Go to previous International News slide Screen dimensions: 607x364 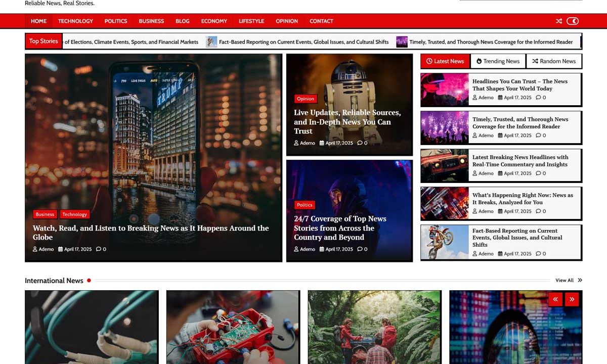[555, 299]
